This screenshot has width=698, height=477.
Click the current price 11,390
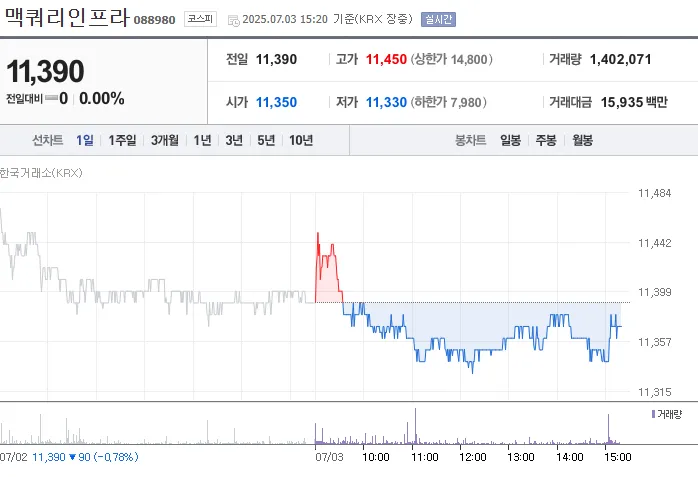point(45,71)
